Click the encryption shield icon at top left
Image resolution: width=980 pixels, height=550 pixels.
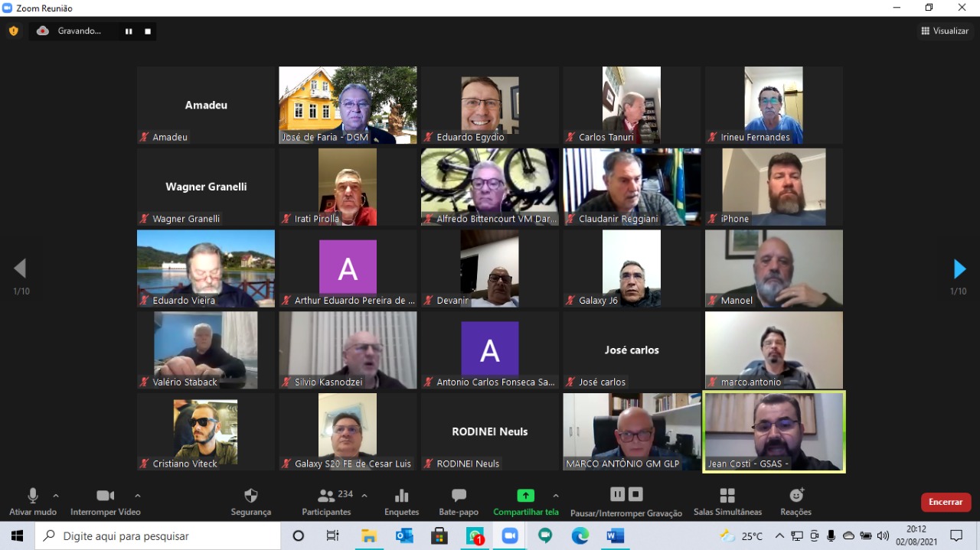tap(14, 31)
